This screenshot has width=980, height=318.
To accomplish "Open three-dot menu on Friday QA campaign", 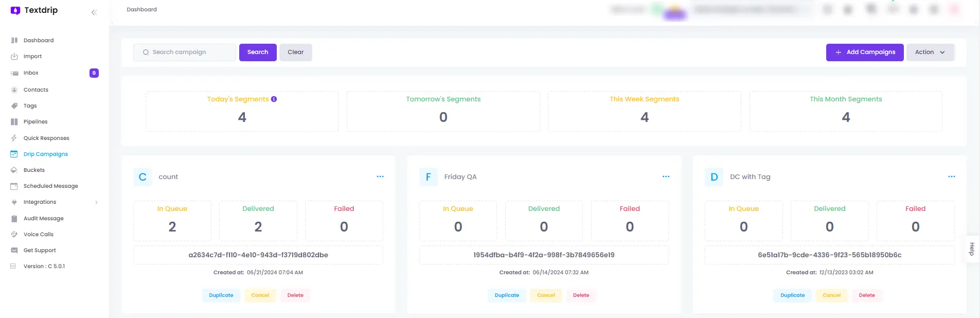I will (666, 176).
